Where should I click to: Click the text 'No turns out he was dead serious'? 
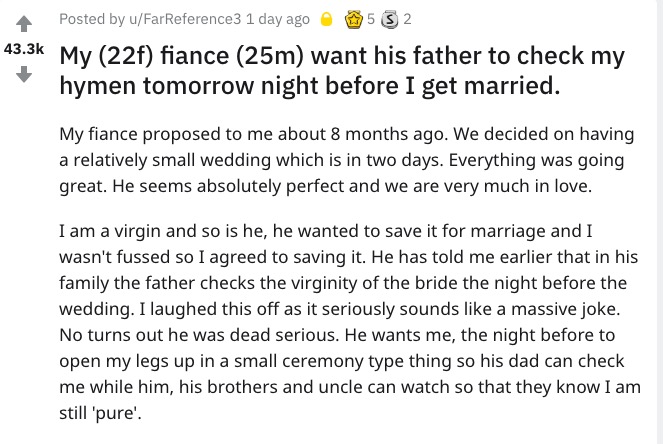(x=199, y=335)
